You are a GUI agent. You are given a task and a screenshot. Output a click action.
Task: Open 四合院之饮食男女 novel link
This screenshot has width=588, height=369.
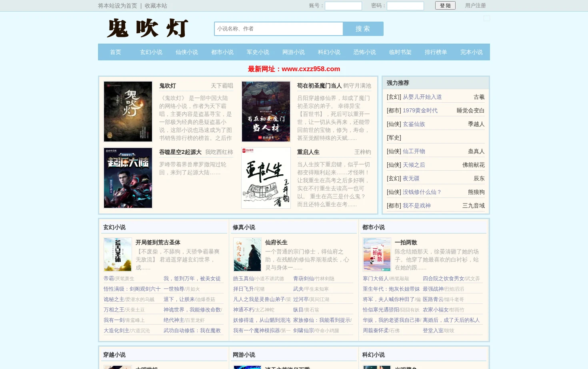pyautogui.click(x=444, y=279)
